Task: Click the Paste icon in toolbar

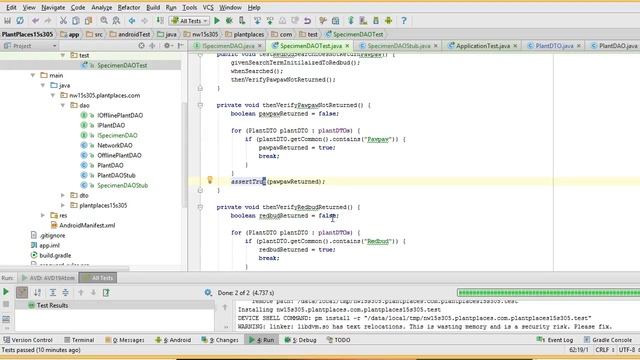Action: (88, 20)
